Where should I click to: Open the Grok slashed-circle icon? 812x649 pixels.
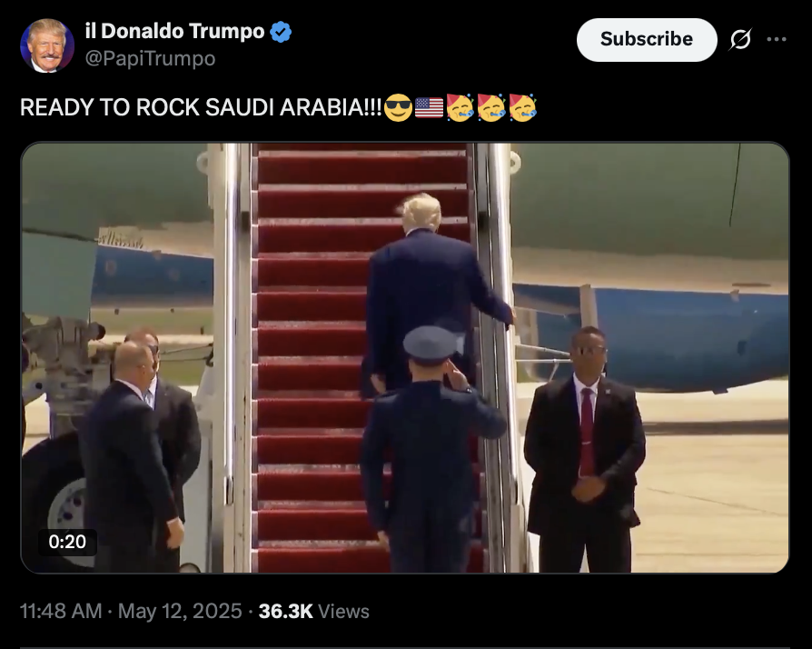pyautogui.click(x=740, y=39)
